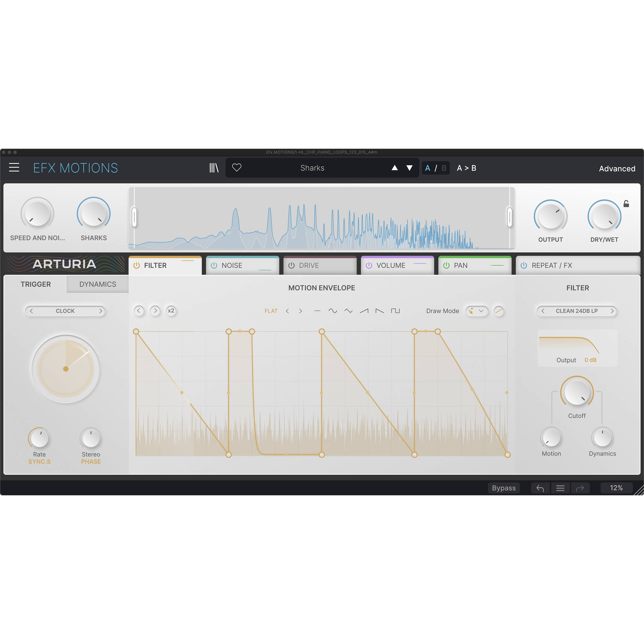The width and height of the screenshot is (644, 644).
Task: Open the Draw Mode dropdown
Action: point(477,311)
